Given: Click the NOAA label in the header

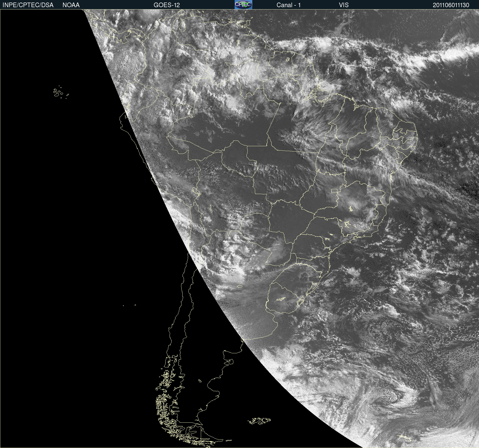Looking at the screenshot, I should [71, 5].
